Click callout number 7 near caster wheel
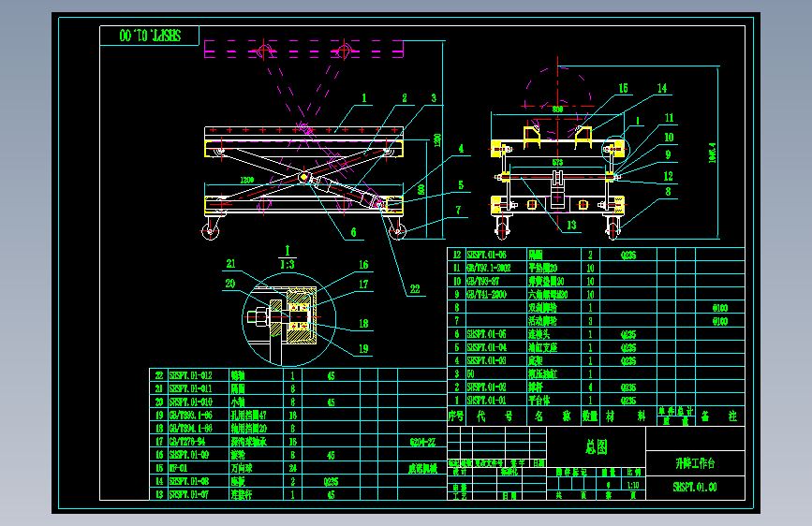Screen dimensions: 812x526 [x=458, y=210]
